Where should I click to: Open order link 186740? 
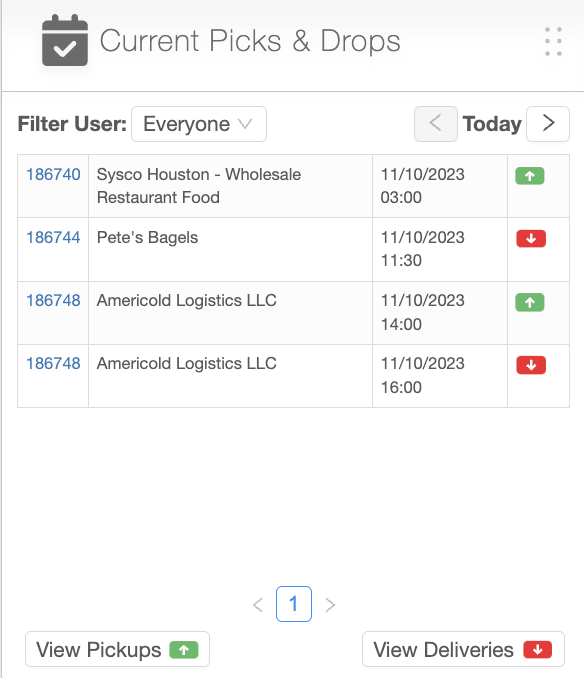tap(53, 175)
